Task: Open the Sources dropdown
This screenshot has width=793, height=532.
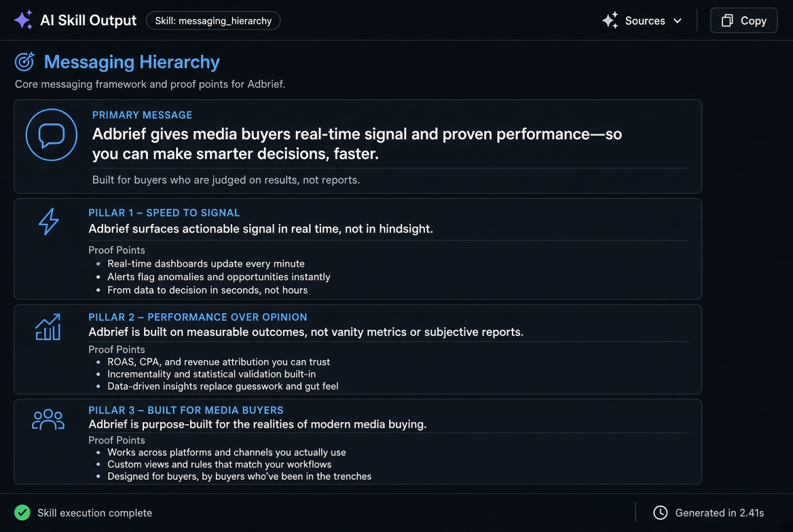Action: (642, 21)
